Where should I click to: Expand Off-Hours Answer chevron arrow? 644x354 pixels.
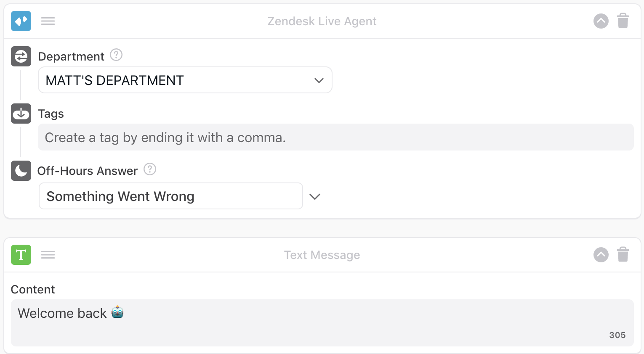(x=315, y=196)
